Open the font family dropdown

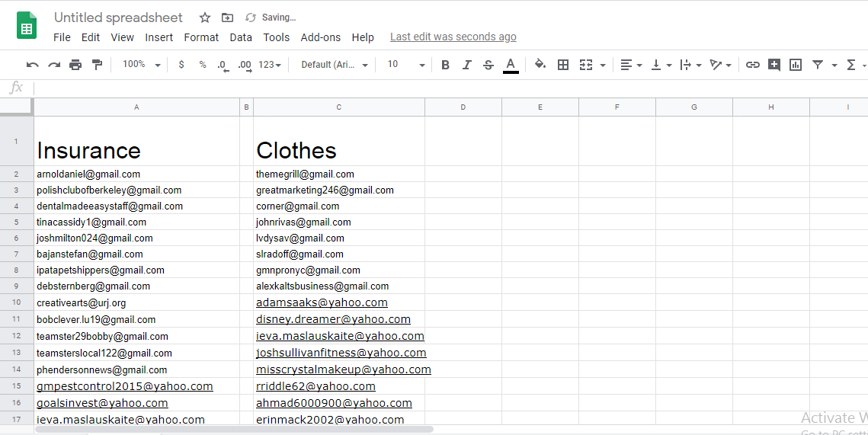coord(335,65)
